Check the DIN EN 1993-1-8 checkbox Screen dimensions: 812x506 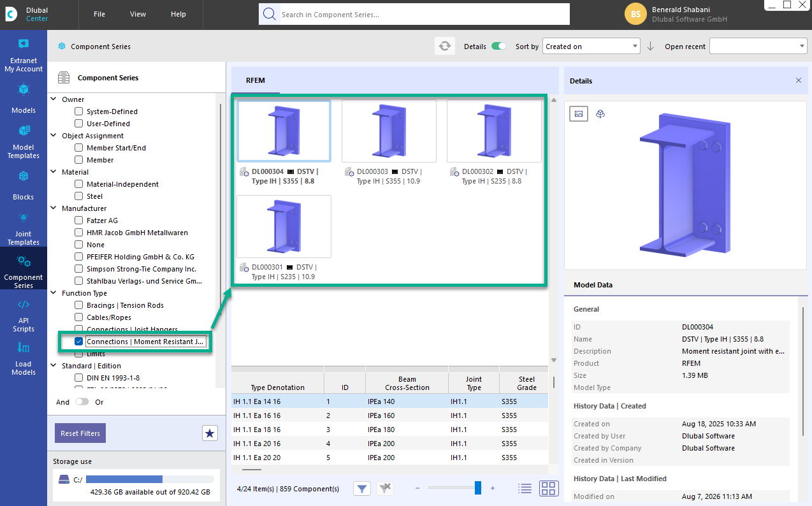(x=79, y=378)
